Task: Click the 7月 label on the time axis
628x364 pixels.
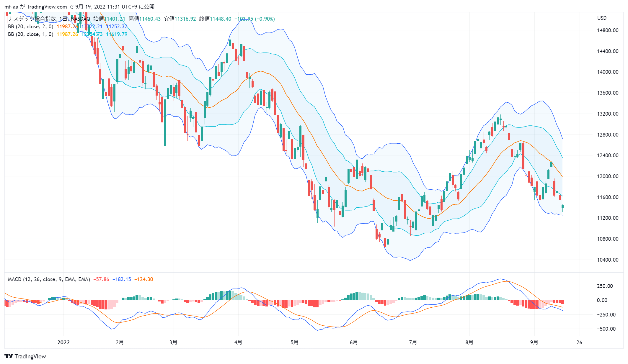Action: point(413,342)
